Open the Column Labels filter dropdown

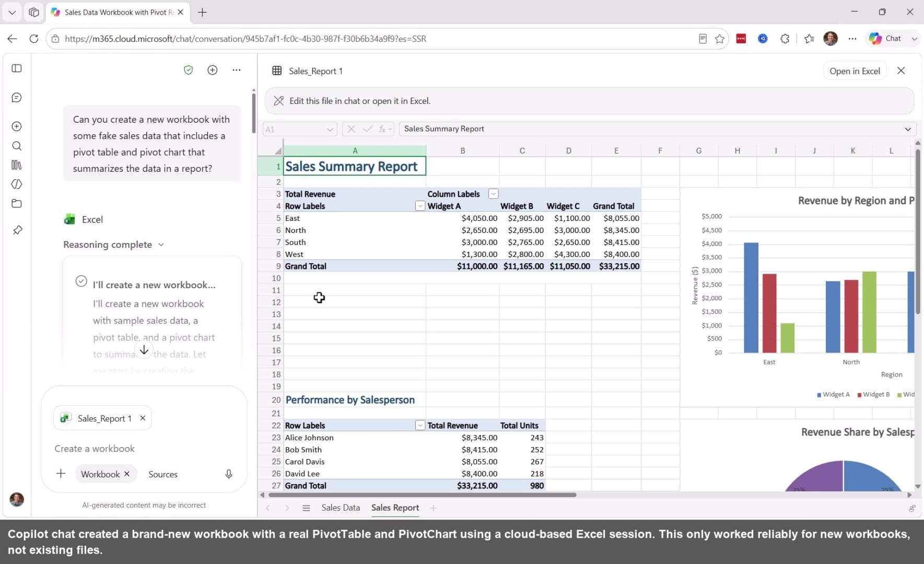[x=493, y=194]
